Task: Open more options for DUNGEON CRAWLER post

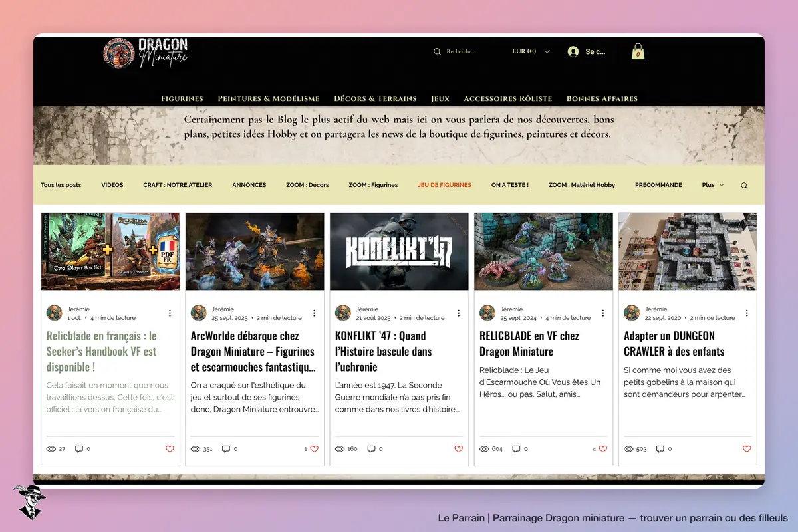Action: pyautogui.click(x=747, y=313)
